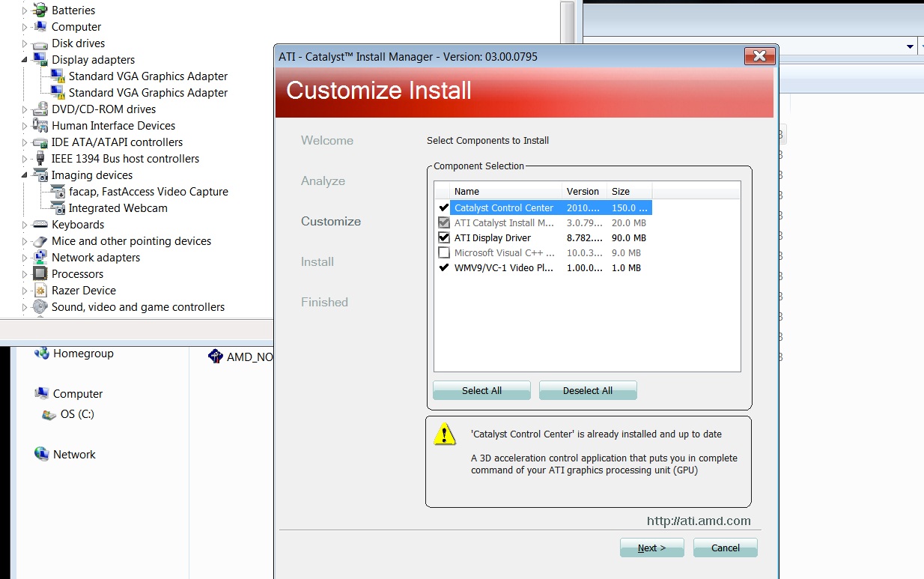Expand the Human Interface Devices node

pyautogui.click(x=25, y=126)
